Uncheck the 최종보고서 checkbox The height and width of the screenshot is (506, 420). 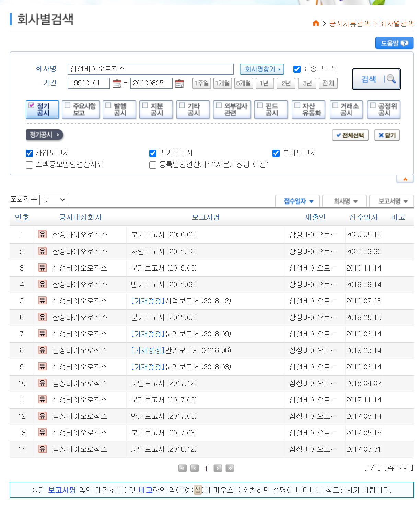297,69
